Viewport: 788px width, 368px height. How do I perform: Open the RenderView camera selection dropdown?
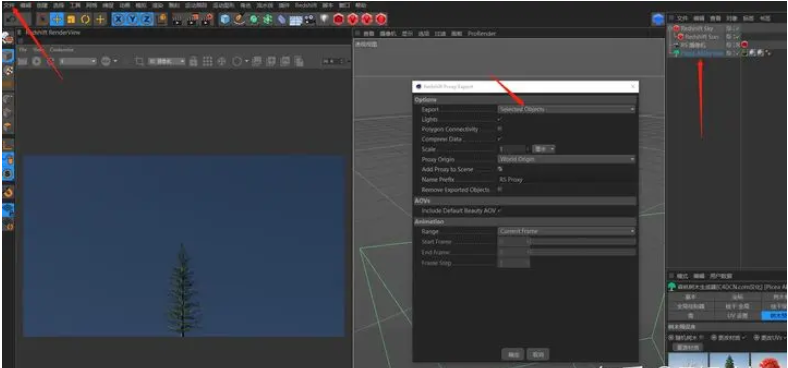pyautogui.click(x=166, y=61)
